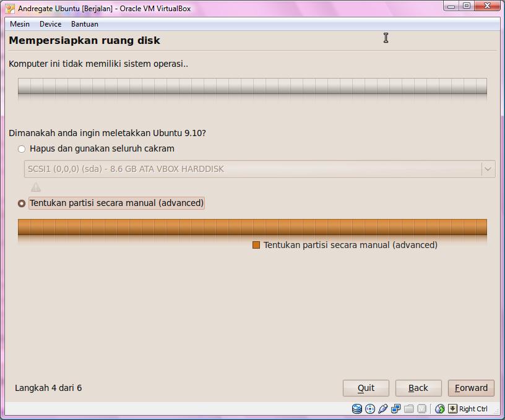Click the orange manual partition disk bar

click(252, 227)
